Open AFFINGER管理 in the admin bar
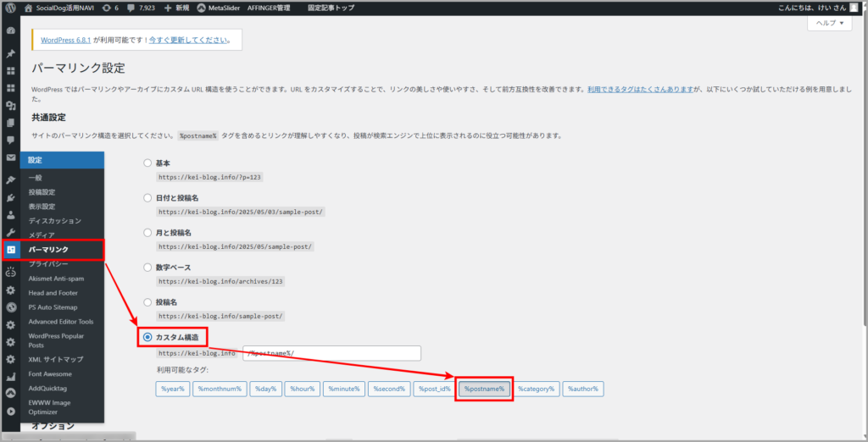The width and height of the screenshot is (868, 442). 269,8
